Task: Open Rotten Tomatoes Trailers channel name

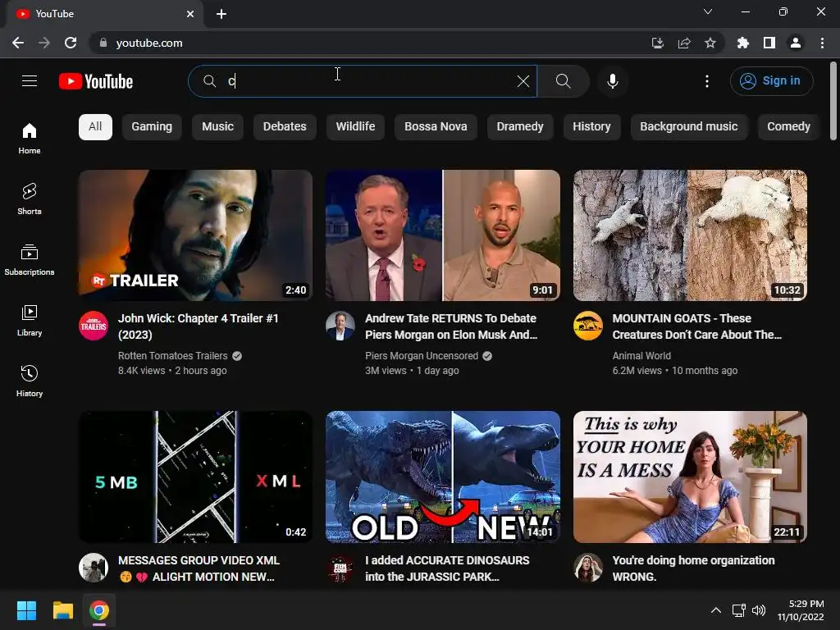Action: pyautogui.click(x=172, y=356)
